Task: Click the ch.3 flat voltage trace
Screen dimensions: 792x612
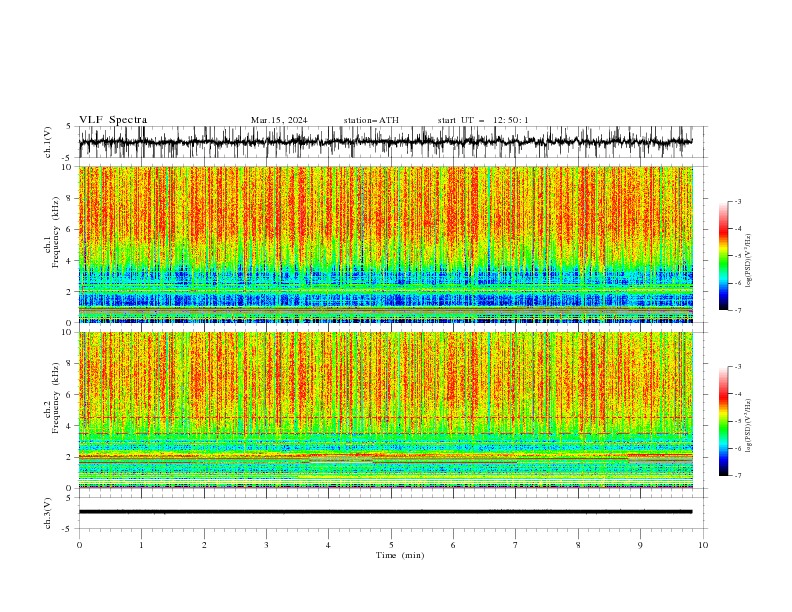Action: [386, 512]
